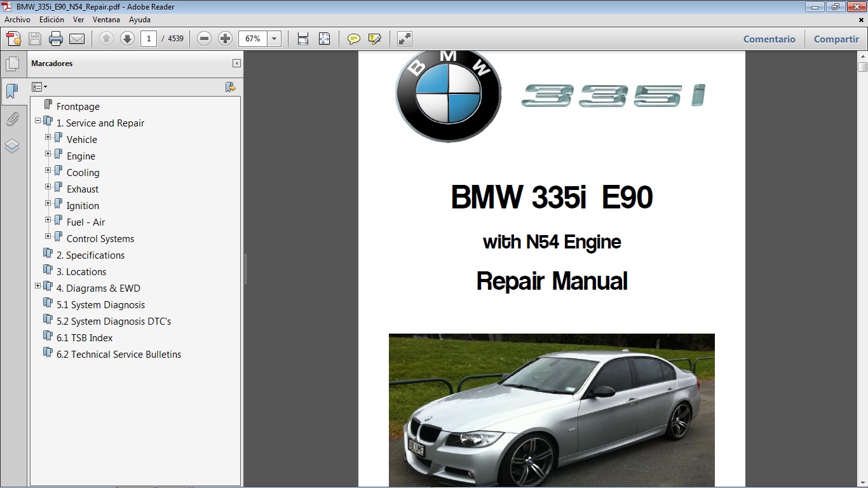
Task: Open the Layers panel icon
Action: (x=12, y=146)
